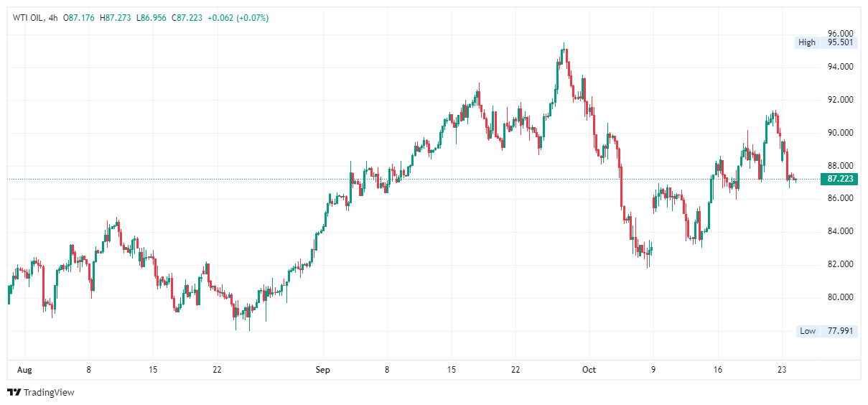868x405 pixels.
Task: Click 90.000 on the price axis
Action: click(840, 133)
